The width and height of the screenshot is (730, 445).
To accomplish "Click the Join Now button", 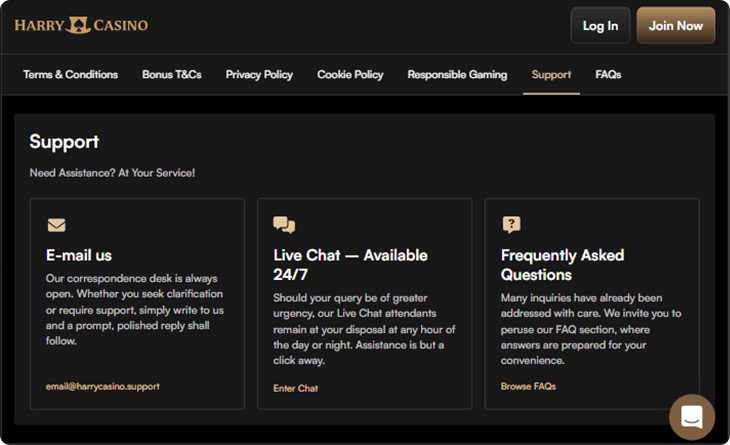I will click(676, 26).
